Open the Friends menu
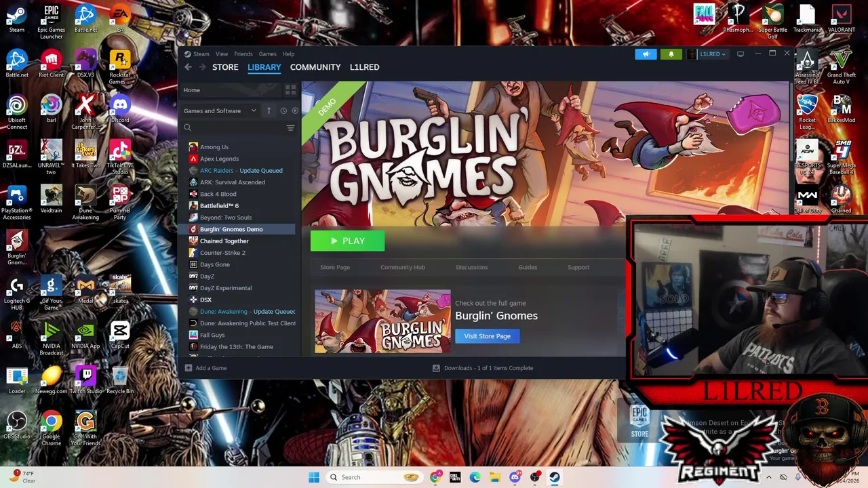Viewport: 868px width, 488px height. pos(243,54)
